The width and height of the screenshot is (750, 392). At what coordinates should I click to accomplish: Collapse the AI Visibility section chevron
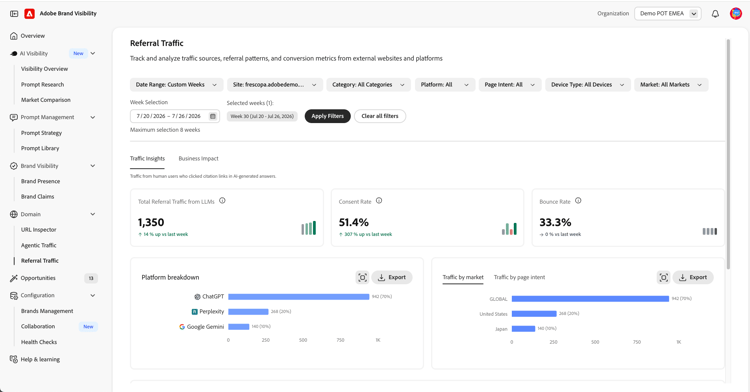coord(93,54)
